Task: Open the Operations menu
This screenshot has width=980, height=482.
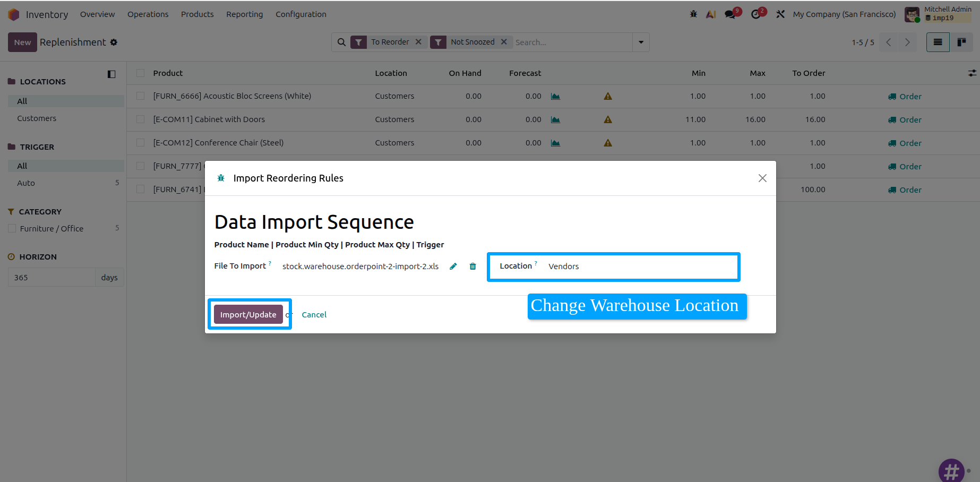Action: [148, 14]
